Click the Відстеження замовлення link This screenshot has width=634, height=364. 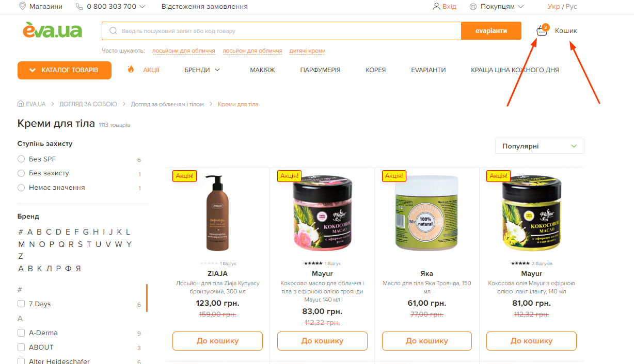(x=204, y=7)
